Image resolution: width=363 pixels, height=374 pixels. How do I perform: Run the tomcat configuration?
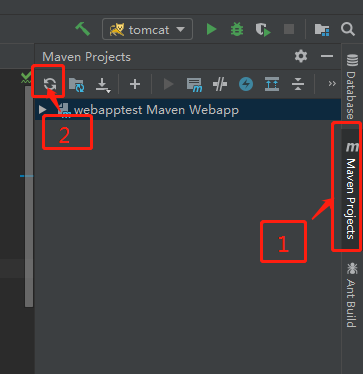click(211, 29)
